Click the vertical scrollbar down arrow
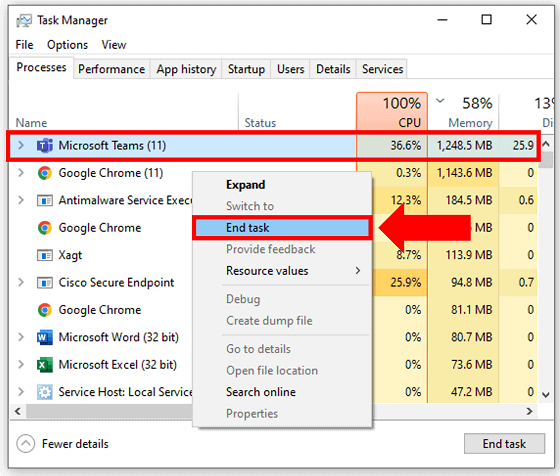The image size is (560, 476). click(546, 395)
